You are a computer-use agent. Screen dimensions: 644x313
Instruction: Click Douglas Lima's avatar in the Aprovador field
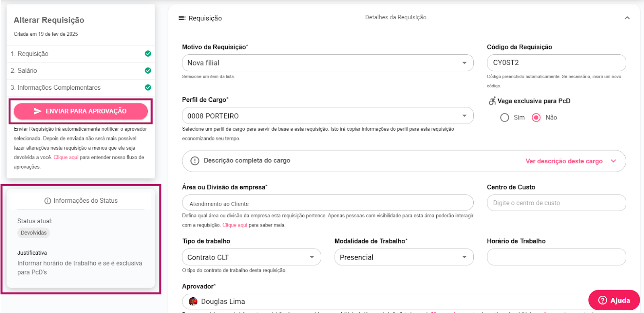click(x=193, y=301)
